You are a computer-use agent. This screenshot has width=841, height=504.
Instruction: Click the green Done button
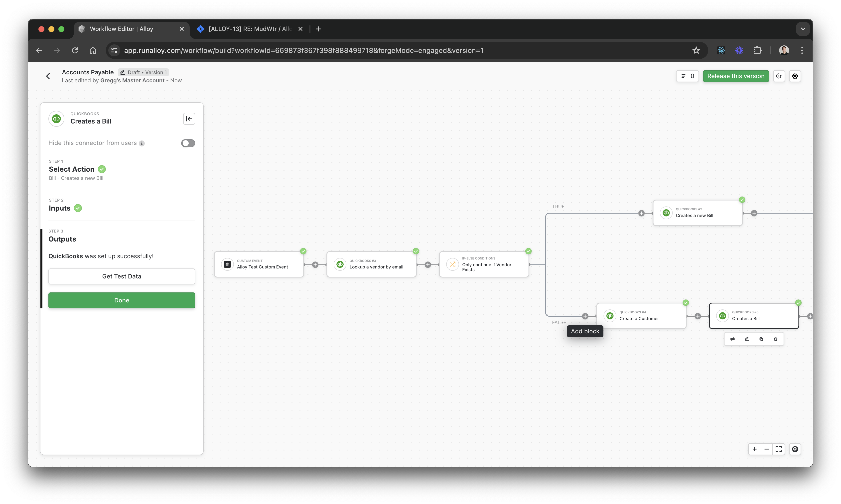pos(122,300)
